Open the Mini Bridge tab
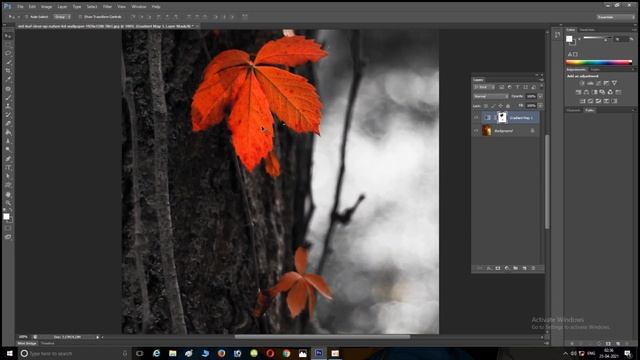Viewport: 640px width, 360px height. 27,344
